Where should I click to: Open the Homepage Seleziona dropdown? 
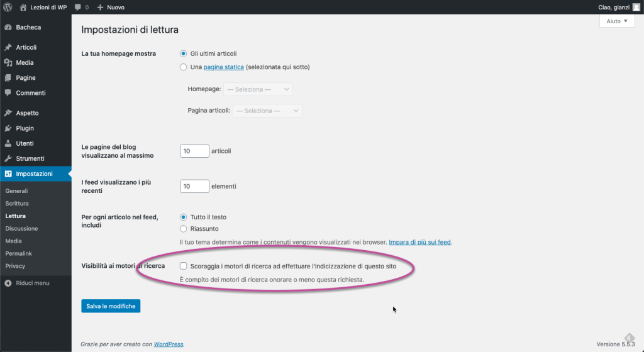pyautogui.click(x=258, y=89)
